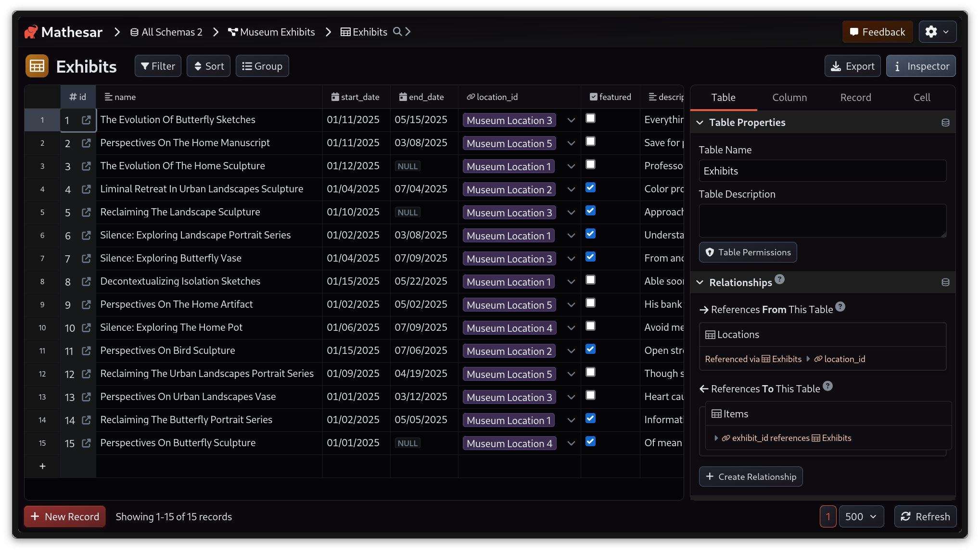Open search from the breadcrumb magnifier icon

[398, 32]
